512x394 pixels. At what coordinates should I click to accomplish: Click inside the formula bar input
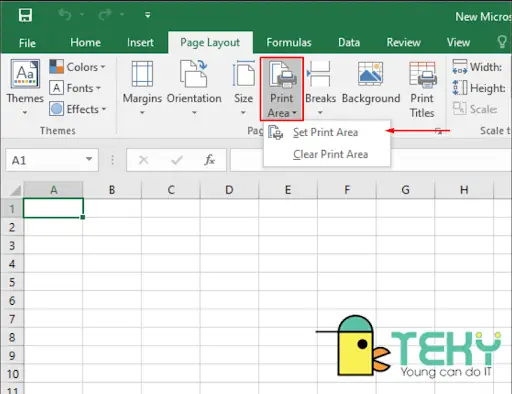[371, 160]
